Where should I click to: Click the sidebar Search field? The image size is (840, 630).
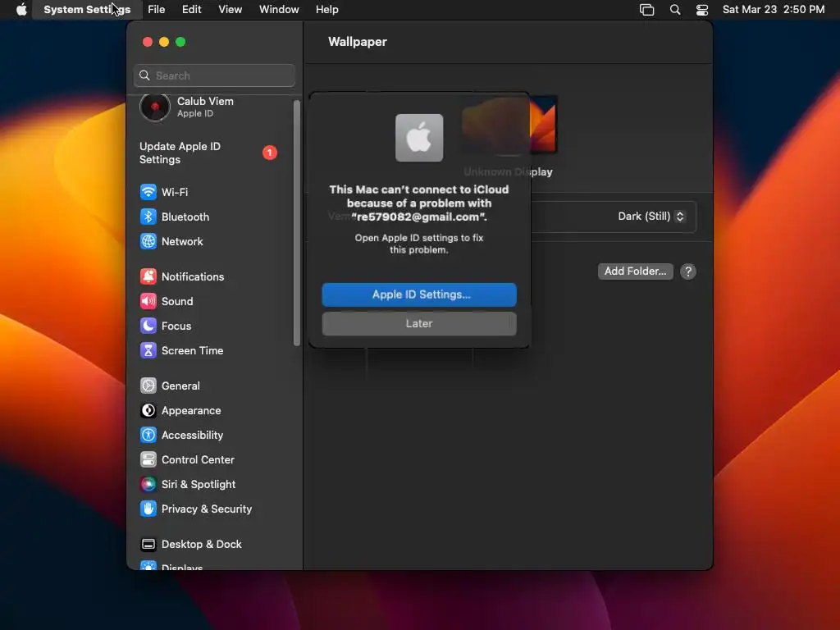(214, 75)
